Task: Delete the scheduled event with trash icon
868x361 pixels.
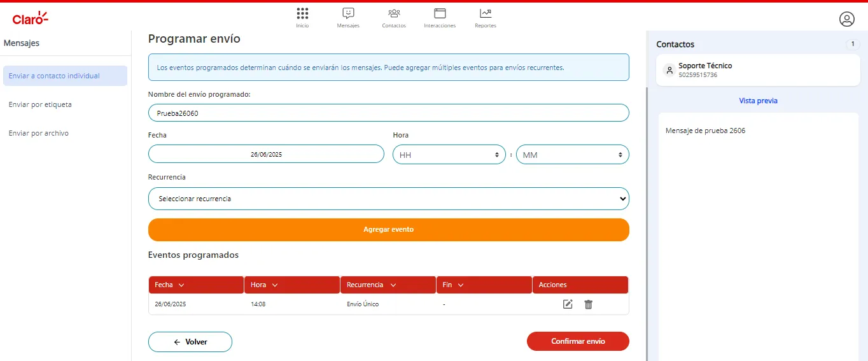Action: pyautogui.click(x=588, y=304)
